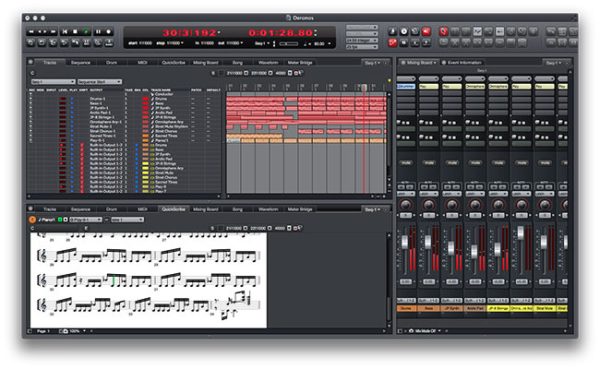Screen dimensions: 600x369
Task: Pause playback with the Pause button
Action: [x=98, y=32]
